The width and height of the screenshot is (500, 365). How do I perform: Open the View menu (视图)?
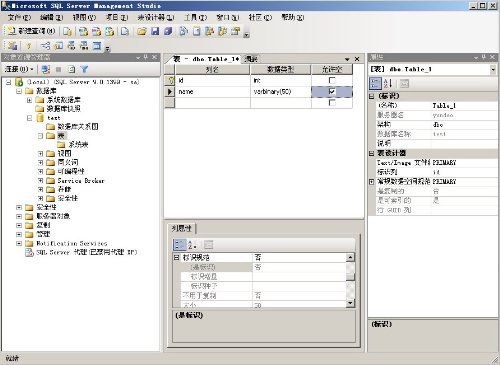click(84, 17)
